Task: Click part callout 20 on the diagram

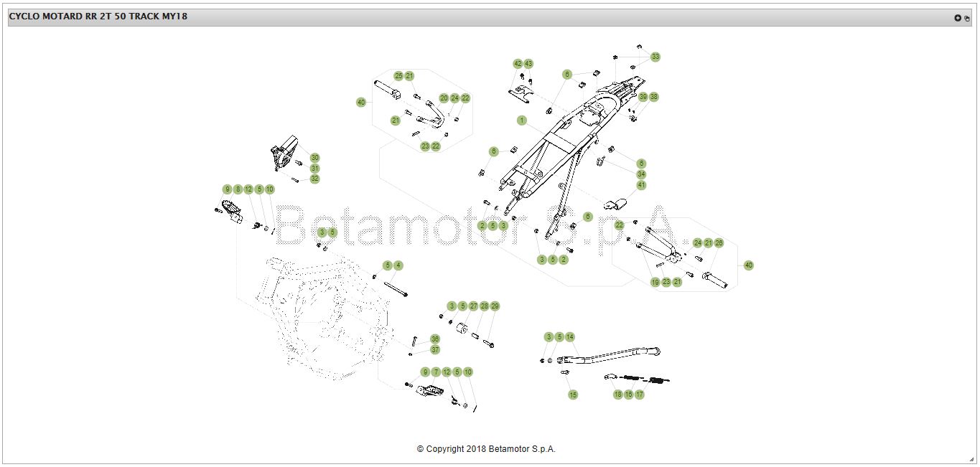Action: tap(444, 98)
